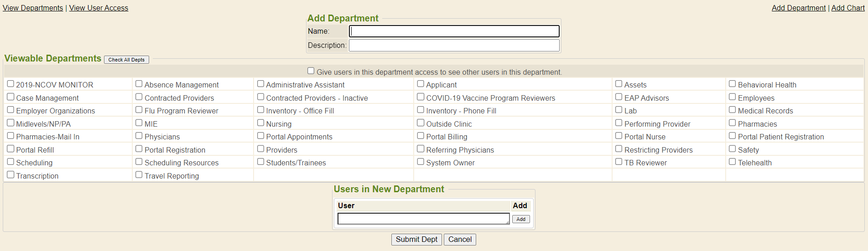Click the User name input box
Image resolution: width=868 pixels, height=251 pixels.
[x=423, y=219]
